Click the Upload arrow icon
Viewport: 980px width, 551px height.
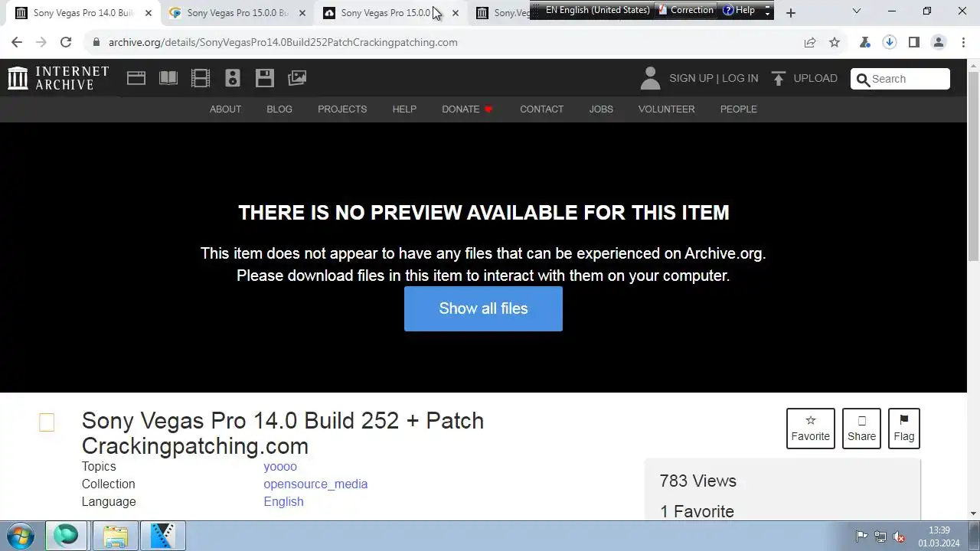point(779,78)
